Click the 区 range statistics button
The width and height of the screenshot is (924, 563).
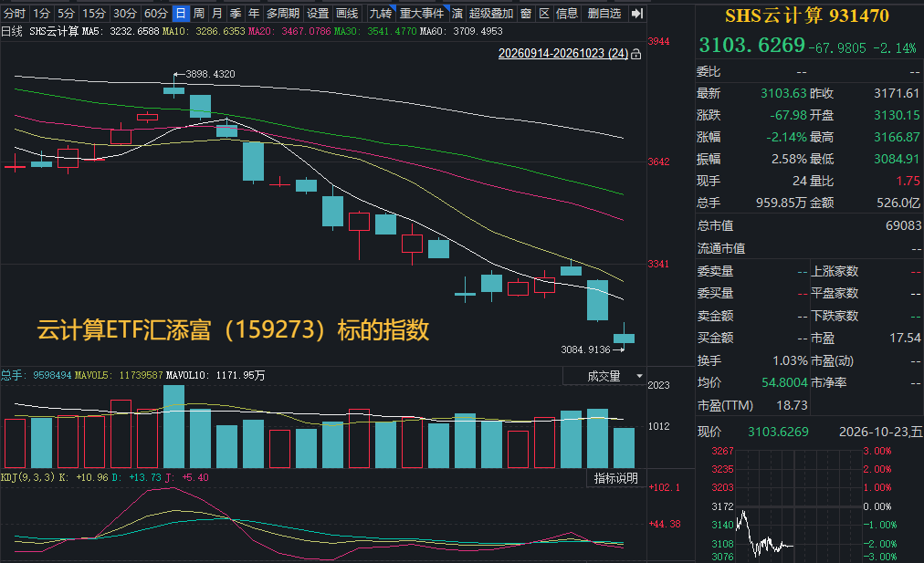544,14
